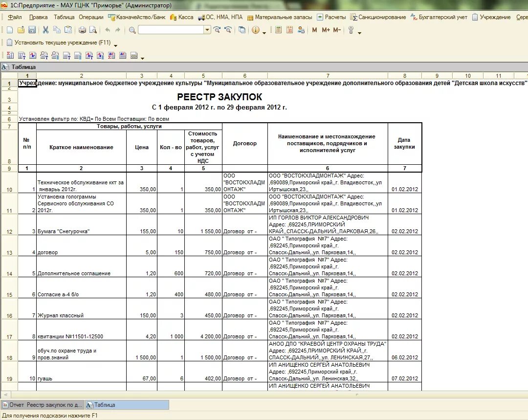Click the Help info icon
The height and width of the screenshot is (420, 528).
(256, 30)
